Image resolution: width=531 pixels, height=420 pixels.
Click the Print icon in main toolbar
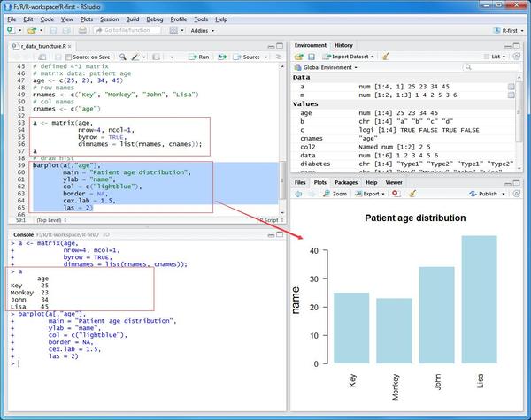(x=82, y=30)
